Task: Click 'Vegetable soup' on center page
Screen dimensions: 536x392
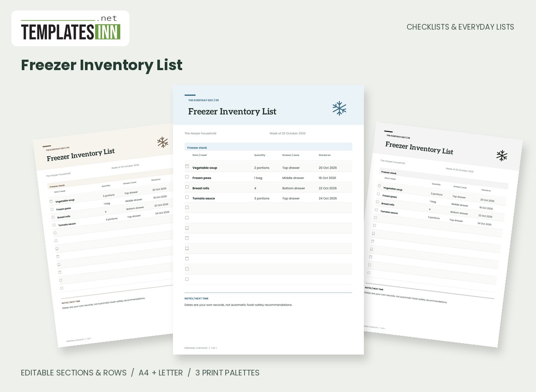Action: [205, 168]
